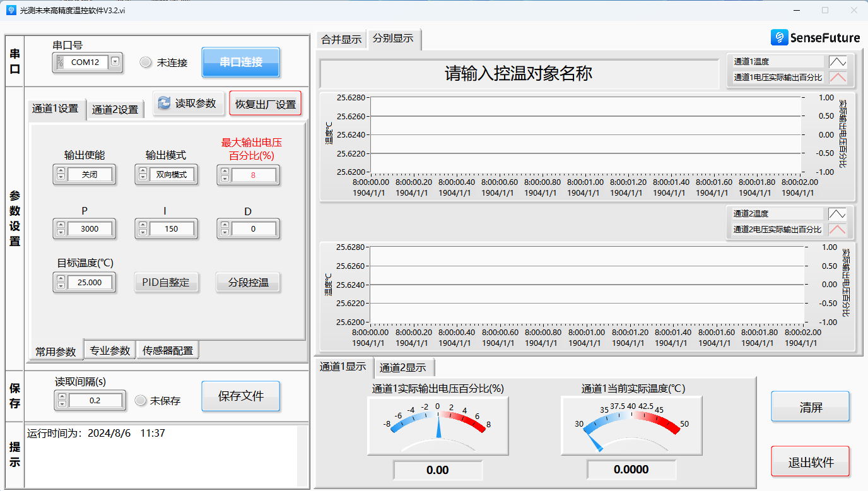868x491 pixels.
Task: Click the 通道2电压实际输出百分比 plot style icon
Action: 838,230
